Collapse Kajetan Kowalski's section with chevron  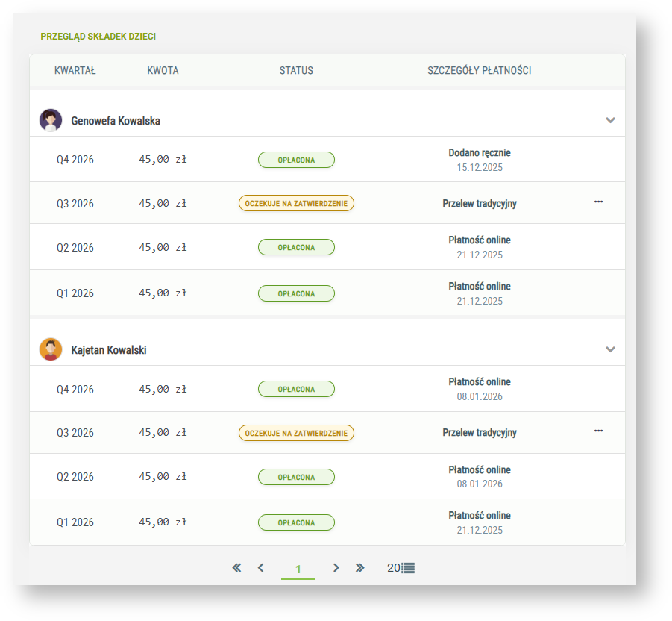tap(610, 349)
